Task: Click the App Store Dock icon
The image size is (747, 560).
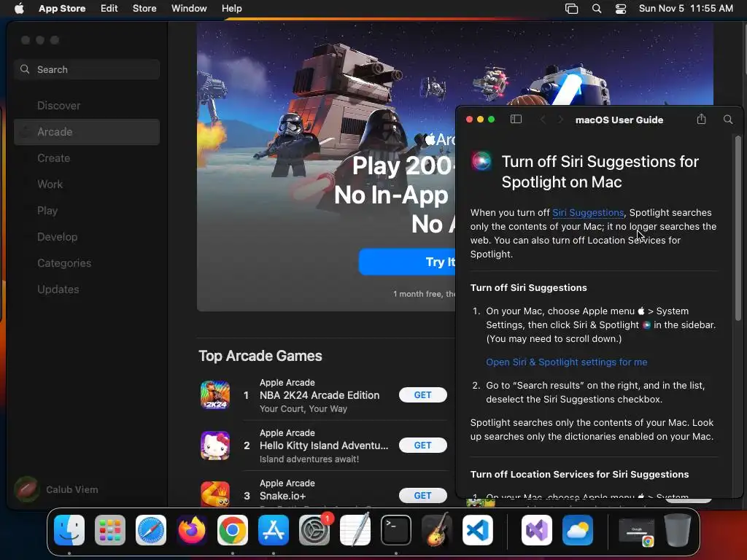Action: tap(274, 530)
